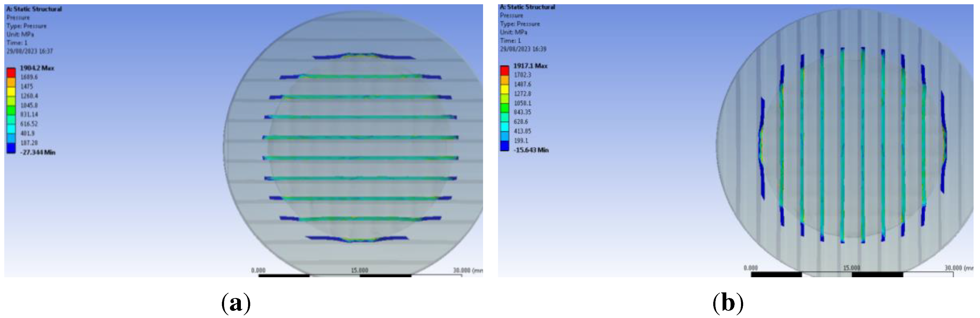The image size is (980, 318).
Task: Select the -15.643 Min legend value
Action: pos(531,150)
